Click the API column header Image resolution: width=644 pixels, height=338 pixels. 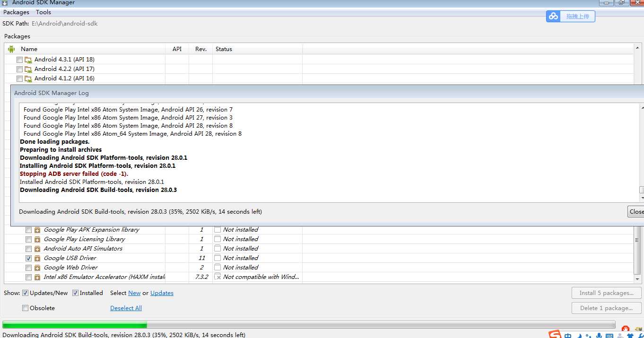[177, 49]
